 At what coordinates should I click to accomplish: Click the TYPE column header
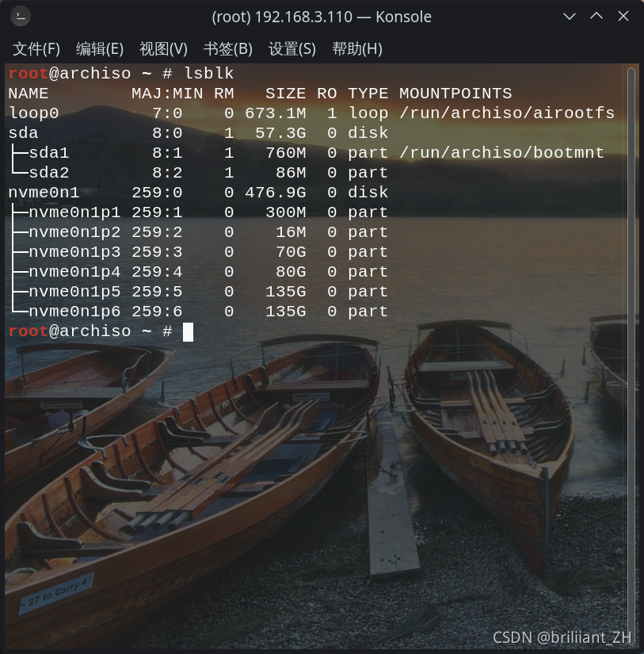click(x=368, y=94)
